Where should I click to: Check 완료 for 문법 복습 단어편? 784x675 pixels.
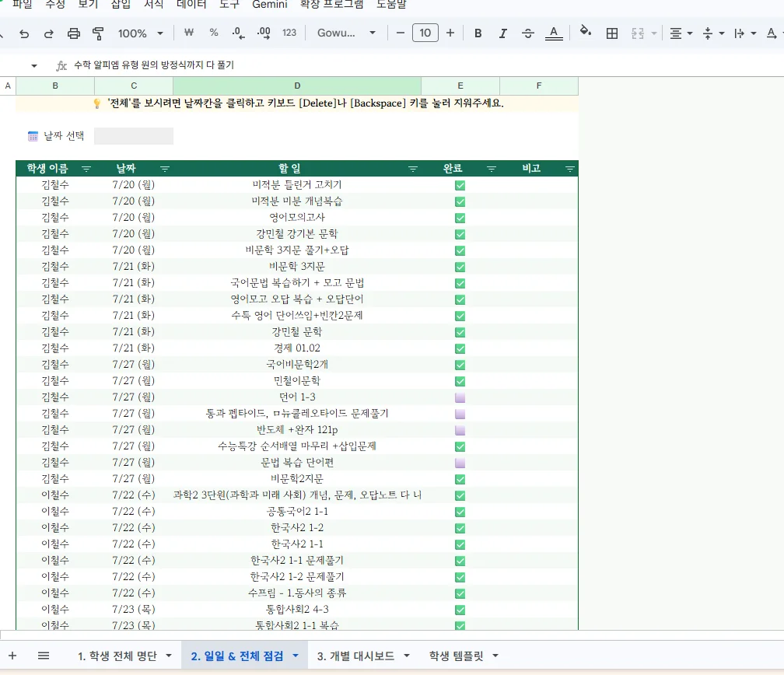point(460,463)
